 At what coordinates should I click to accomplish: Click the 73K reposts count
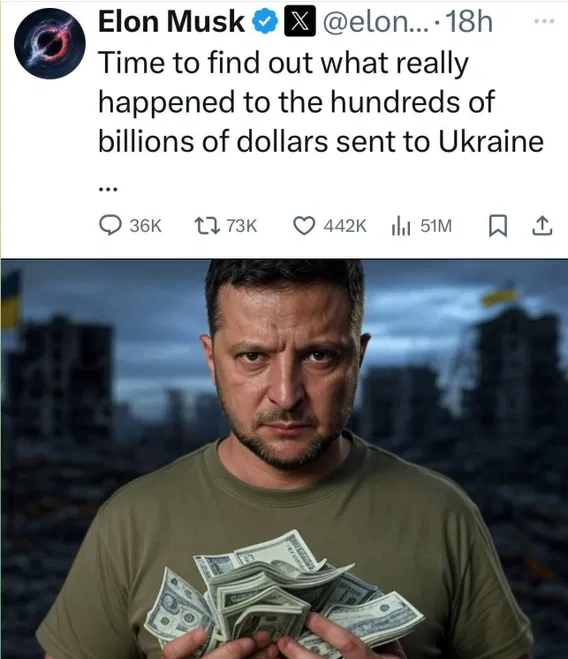point(241,226)
